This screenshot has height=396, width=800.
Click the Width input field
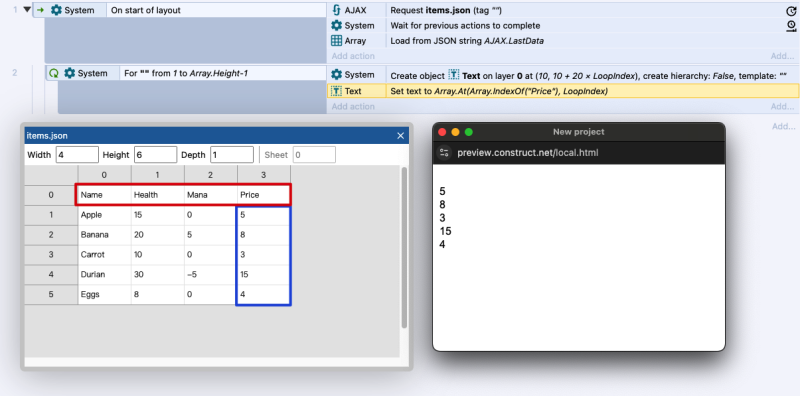click(x=77, y=155)
